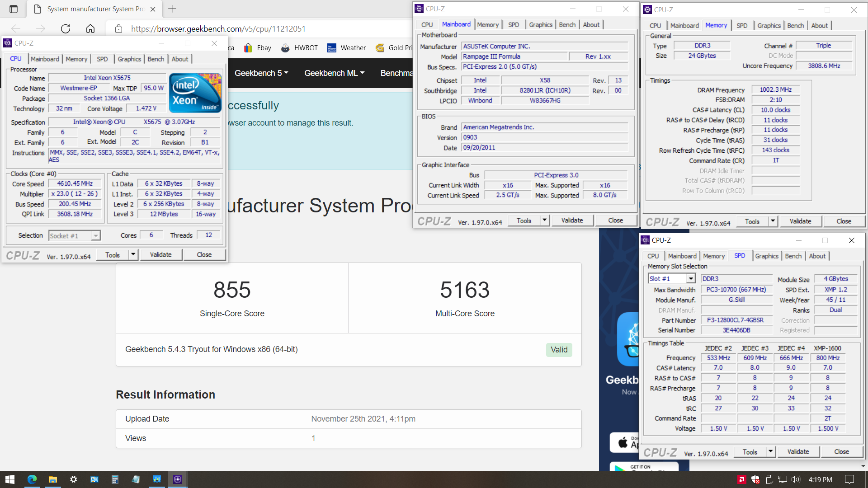The image size is (868, 488).
Task: Click the Core Speed 4610.45 MHz value
Action: coord(75,184)
